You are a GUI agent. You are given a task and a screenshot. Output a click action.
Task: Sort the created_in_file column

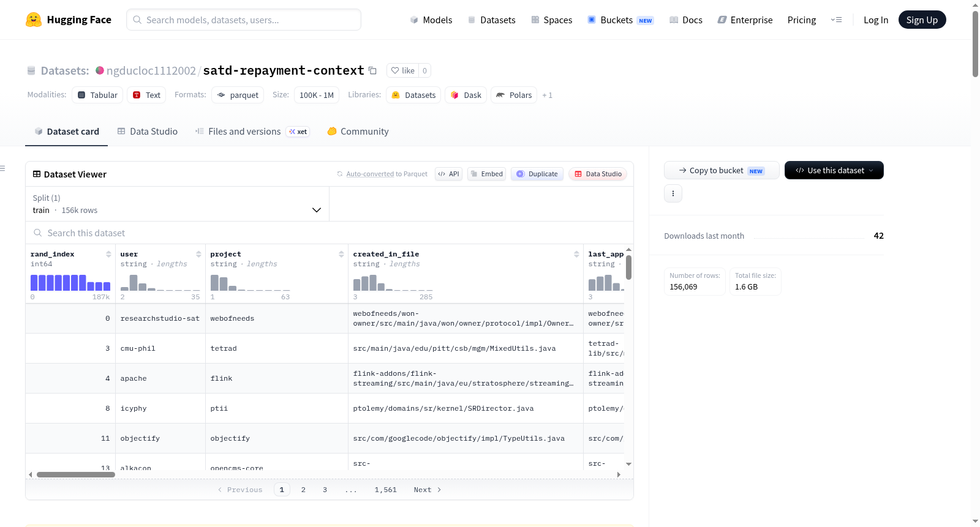tap(576, 254)
